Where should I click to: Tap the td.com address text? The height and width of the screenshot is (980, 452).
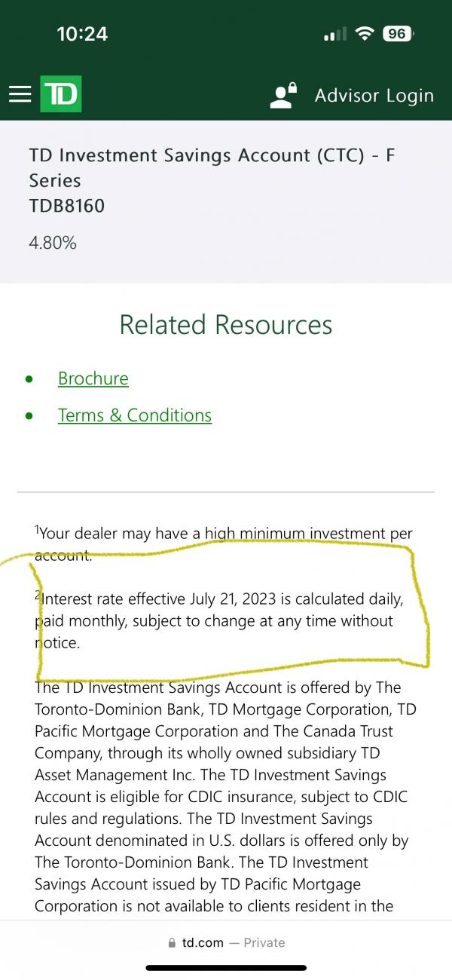(x=203, y=942)
